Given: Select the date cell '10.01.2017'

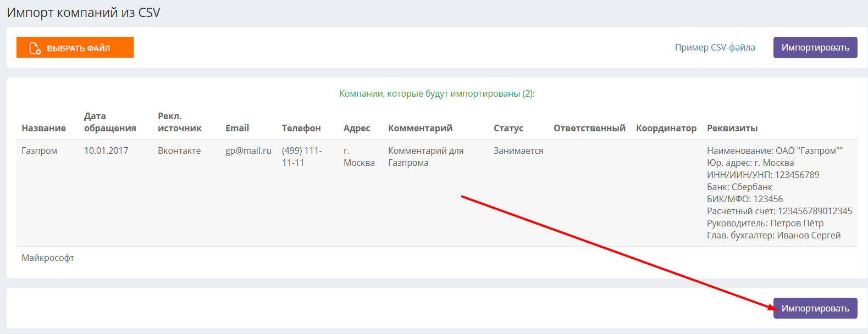Looking at the screenshot, I should (106, 151).
